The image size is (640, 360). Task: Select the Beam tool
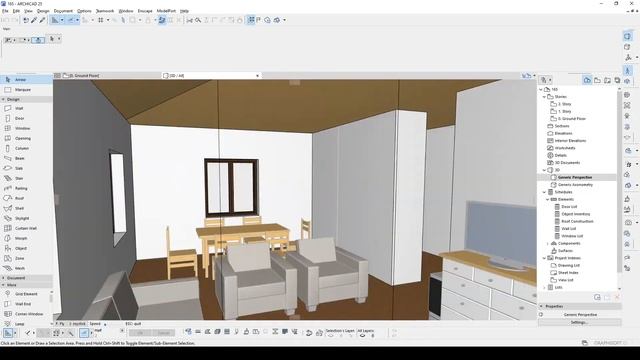tap(26, 158)
